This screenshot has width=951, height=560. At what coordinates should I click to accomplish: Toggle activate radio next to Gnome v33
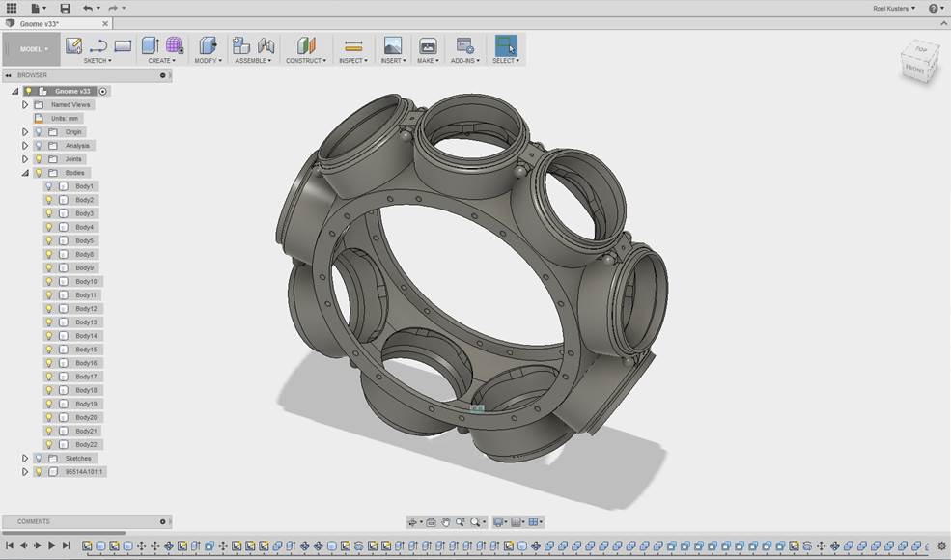pos(103,91)
